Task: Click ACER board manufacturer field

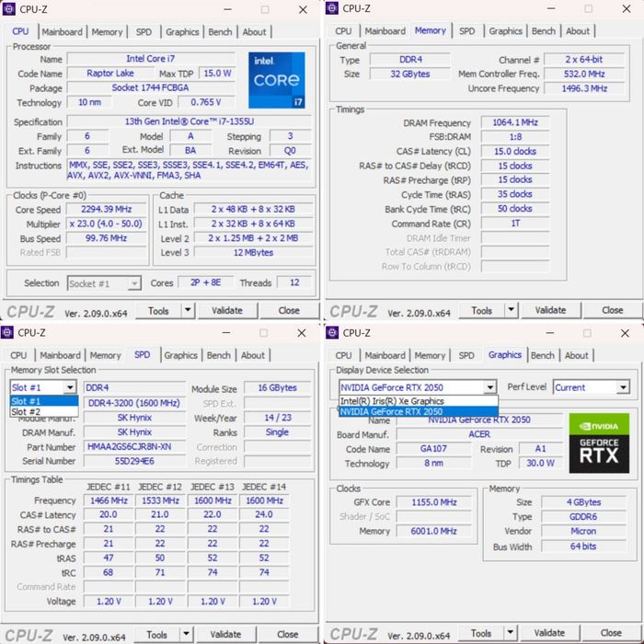Action: [x=479, y=434]
